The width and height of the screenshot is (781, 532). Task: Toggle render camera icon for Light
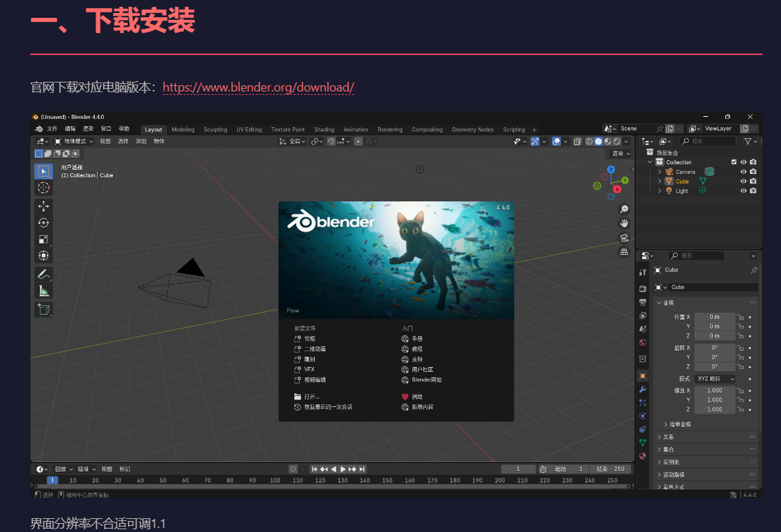pyautogui.click(x=753, y=191)
